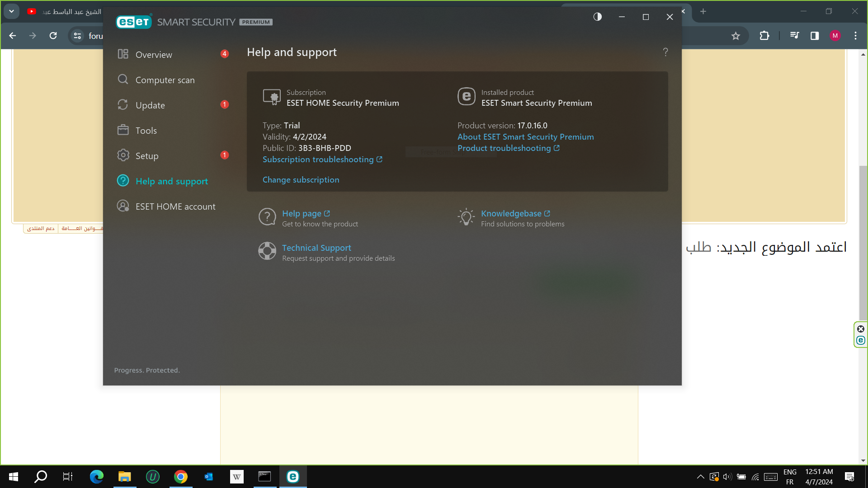868x488 pixels.
Task: Open Setup section in ESET sidebar
Action: coord(147,155)
